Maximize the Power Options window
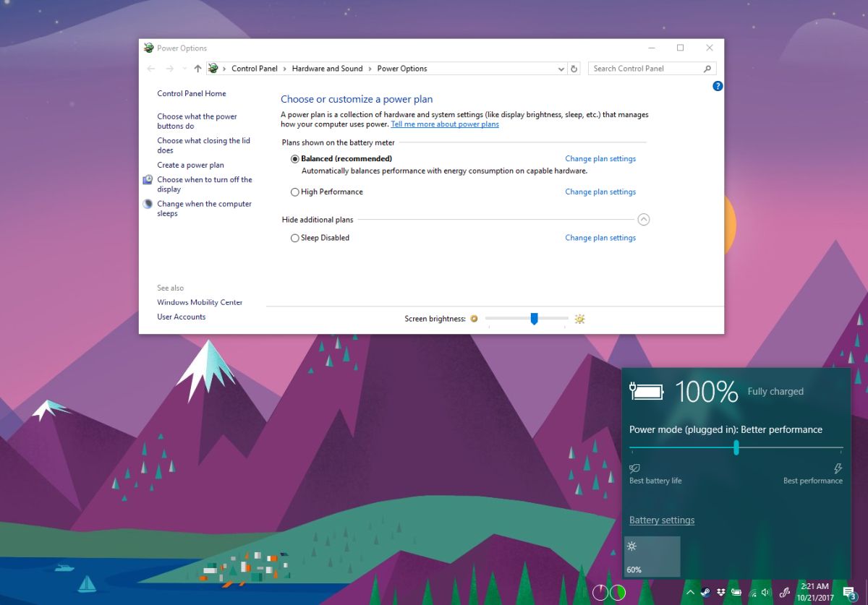Image resolution: width=868 pixels, height=605 pixels. pos(681,48)
